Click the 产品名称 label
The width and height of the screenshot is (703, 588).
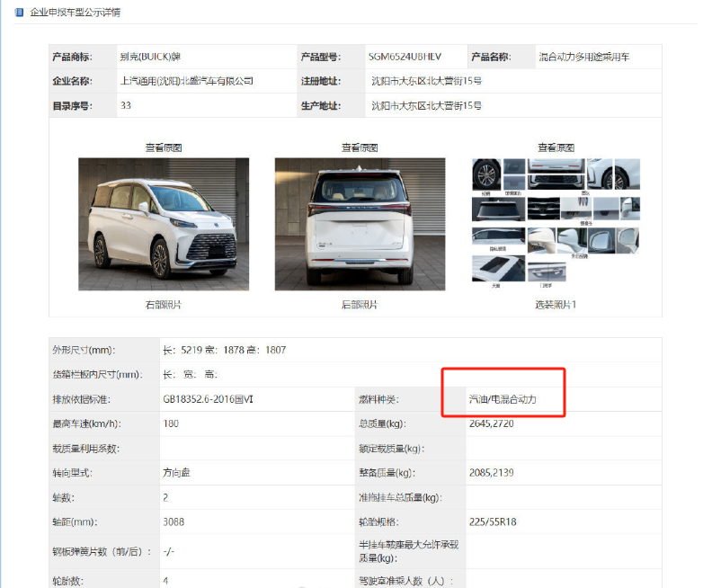pyautogui.click(x=491, y=57)
